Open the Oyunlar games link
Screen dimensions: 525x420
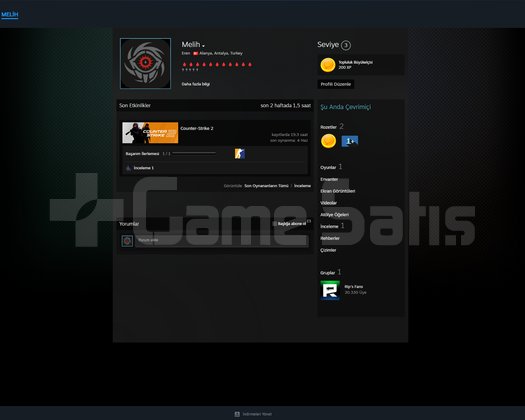coord(328,167)
